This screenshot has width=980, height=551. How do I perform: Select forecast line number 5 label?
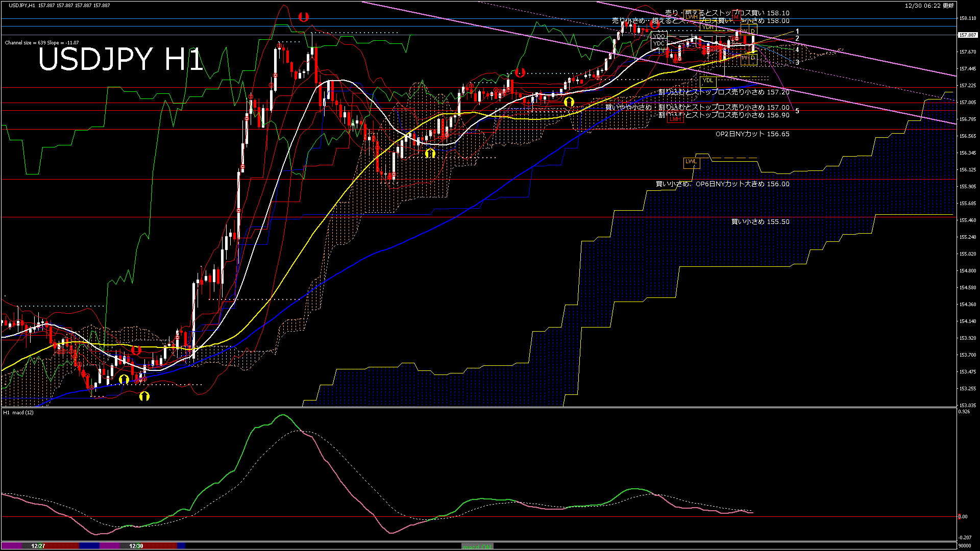797,111
